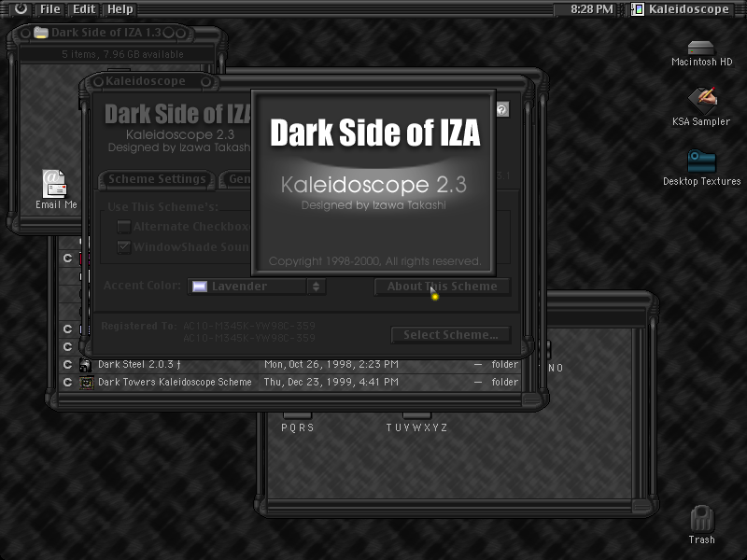Screen dimensions: 747x560
Task: Select the Dark Steel 2.0.3 folder icon
Action: [x=85, y=365]
